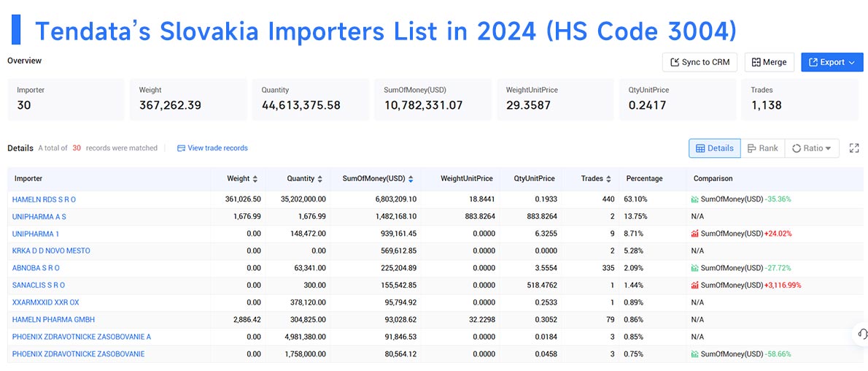The image size is (868, 371).
Task: Click the QtyUnitPrice column header
Action: click(534, 179)
